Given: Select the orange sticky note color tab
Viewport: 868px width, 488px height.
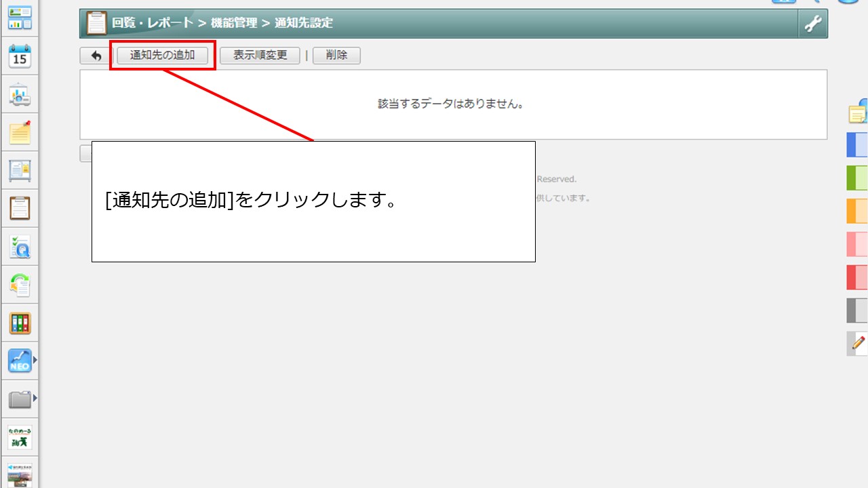Looking at the screenshot, I should click(857, 211).
